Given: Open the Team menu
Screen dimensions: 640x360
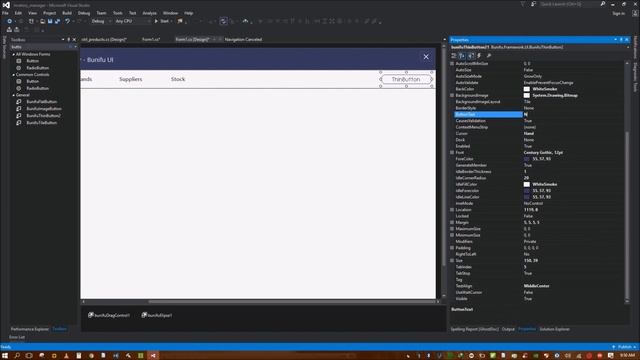Looking at the screenshot, I should click(101, 13).
